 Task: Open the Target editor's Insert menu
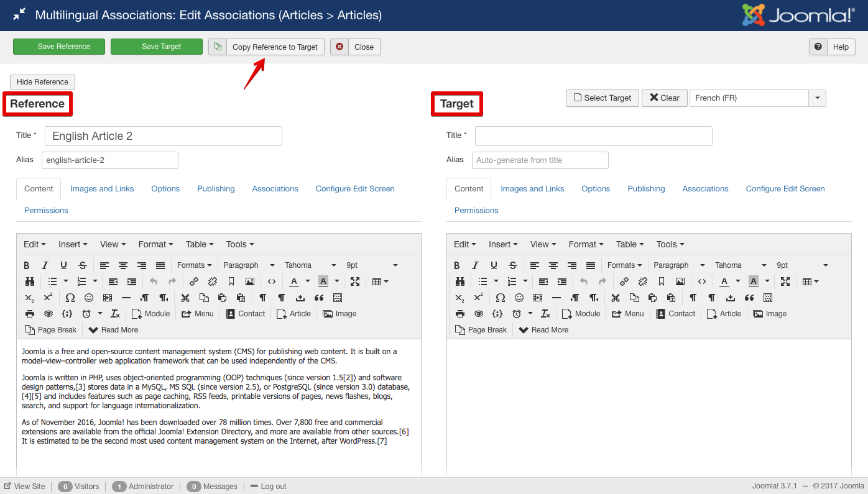[x=504, y=244]
